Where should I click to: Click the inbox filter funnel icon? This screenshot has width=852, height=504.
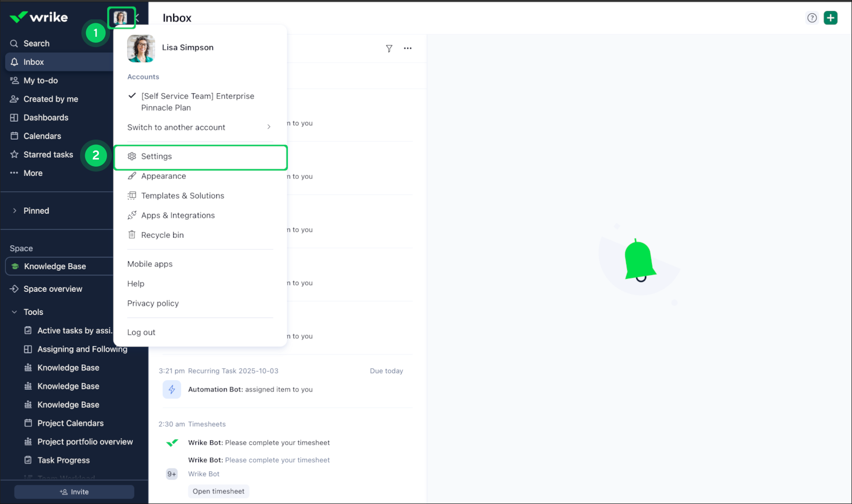(389, 48)
